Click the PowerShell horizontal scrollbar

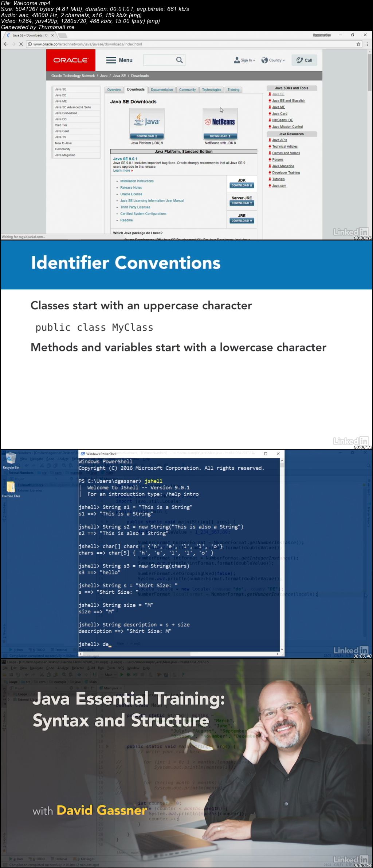point(179,654)
